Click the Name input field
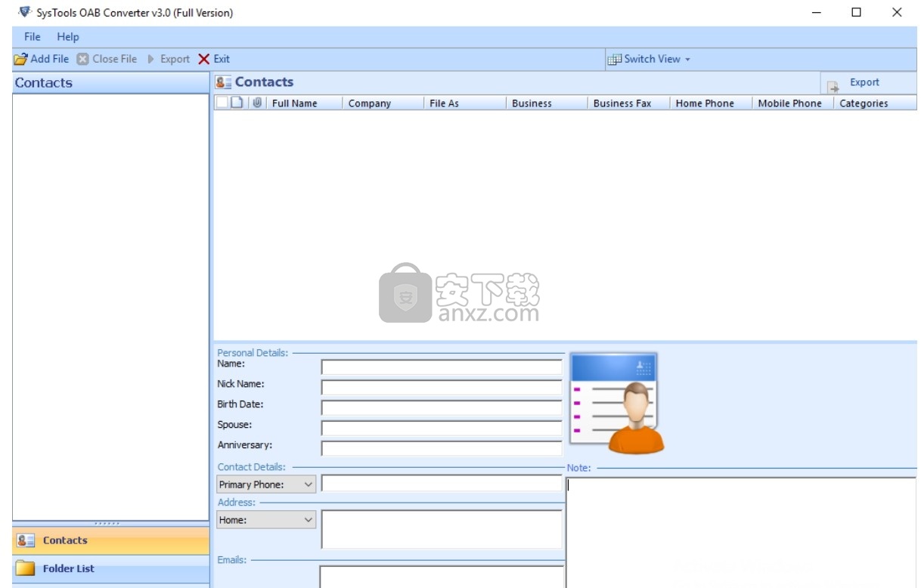The image size is (921, 588). (442, 367)
